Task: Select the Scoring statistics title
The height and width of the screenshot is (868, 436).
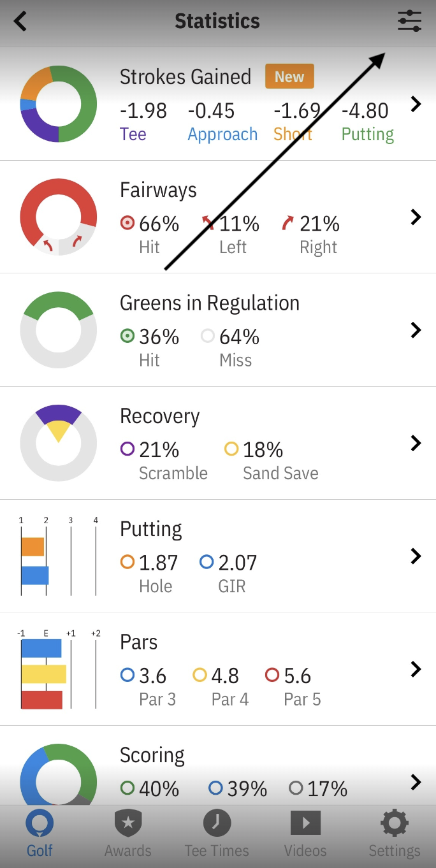Action: pyautogui.click(x=152, y=755)
